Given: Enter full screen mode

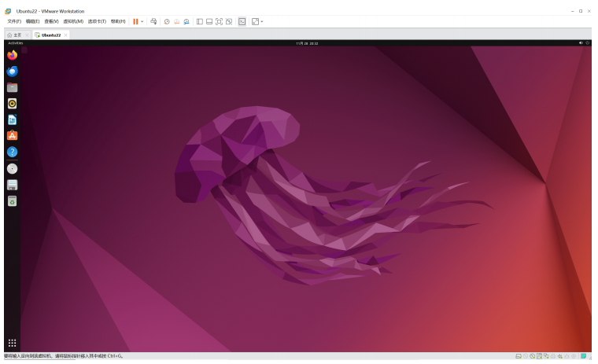Looking at the screenshot, I should pos(219,22).
